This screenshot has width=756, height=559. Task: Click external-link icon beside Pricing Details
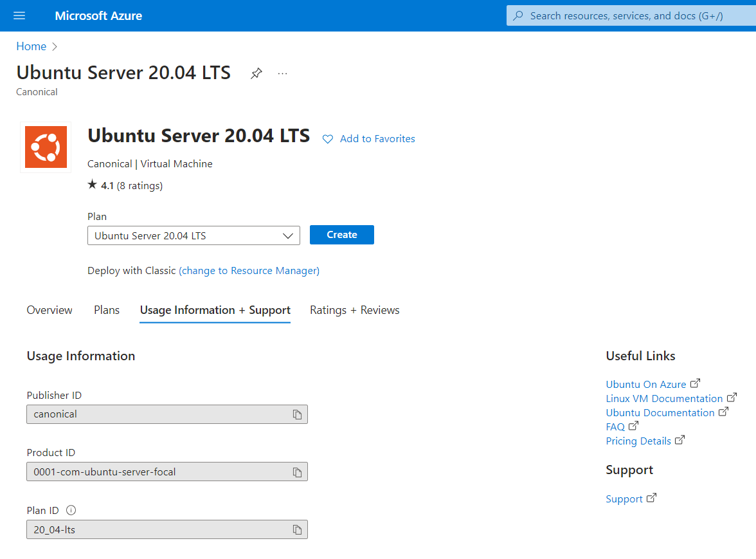[679, 440]
